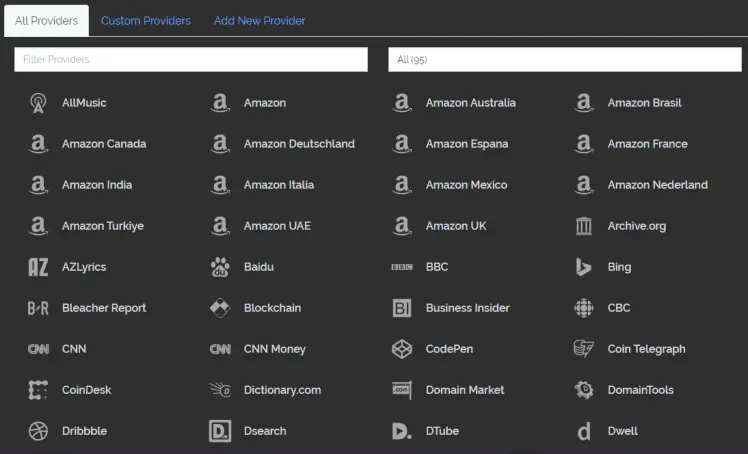Click the CodePen cube icon
The height and width of the screenshot is (454, 748).
(x=402, y=349)
